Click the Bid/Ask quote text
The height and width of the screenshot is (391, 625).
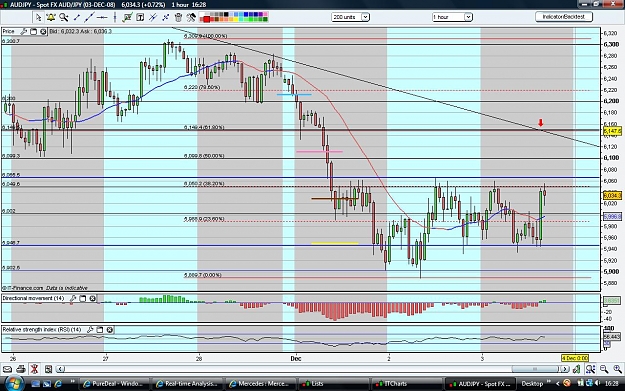pyautogui.click(x=81, y=31)
